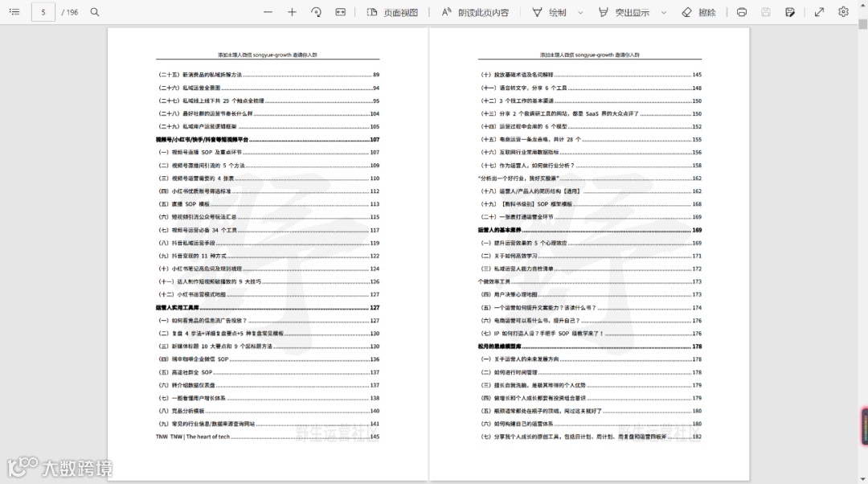Click bold heading 松月的思维模型库 page 178
The height and width of the screenshot is (484, 868).
click(x=590, y=346)
